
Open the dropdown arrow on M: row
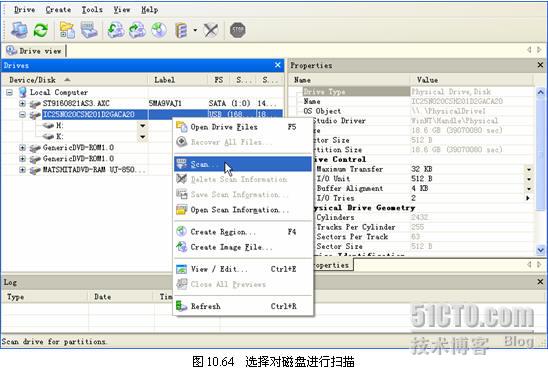point(143,125)
